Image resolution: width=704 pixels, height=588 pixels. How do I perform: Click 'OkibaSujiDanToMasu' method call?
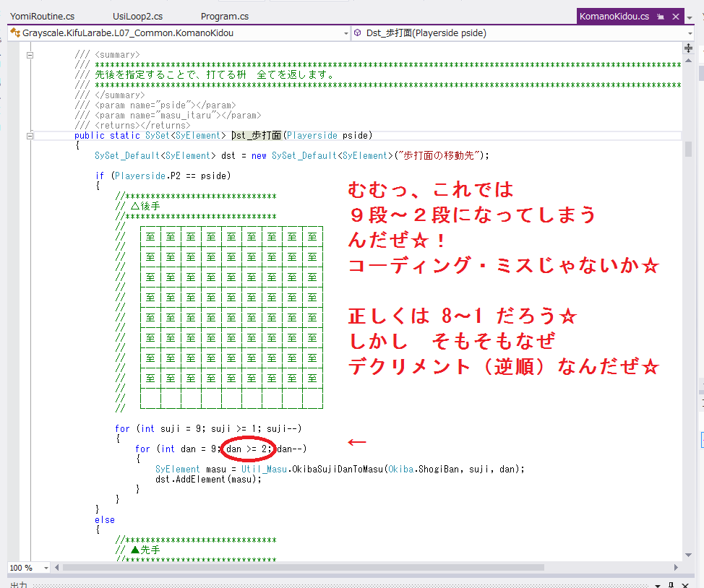point(338,469)
